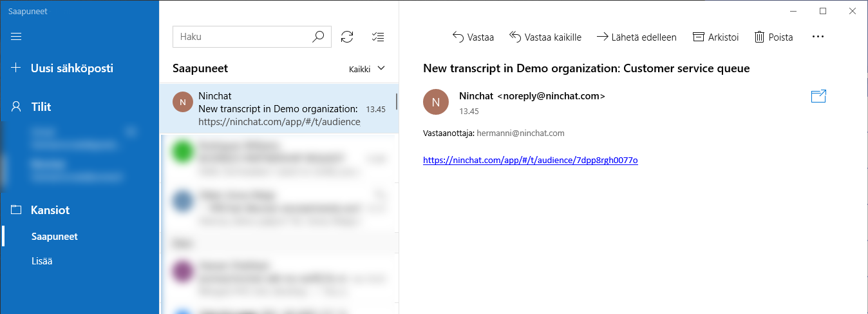This screenshot has width=868, height=314.
Task: Click the search magnifier icon
Action: tap(318, 37)
